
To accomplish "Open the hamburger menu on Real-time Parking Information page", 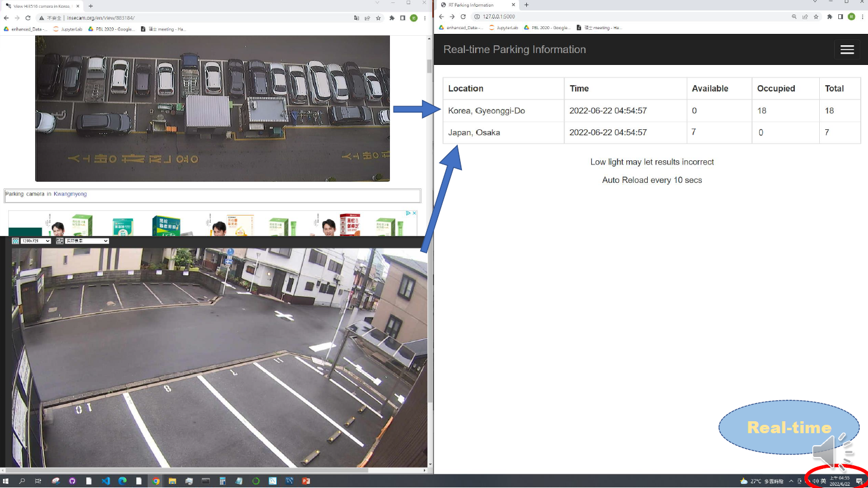I will [x=847, y=49].
